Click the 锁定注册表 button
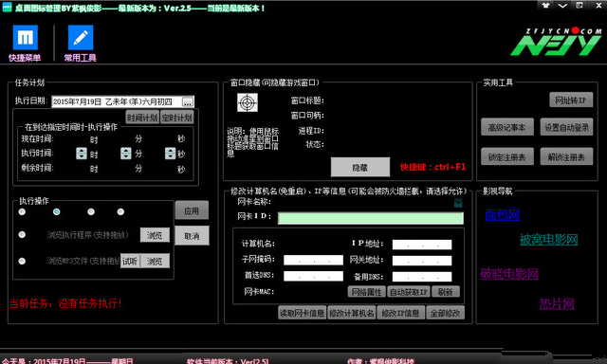The height and width of the screenshot is (364, 607). coord(507,156)
